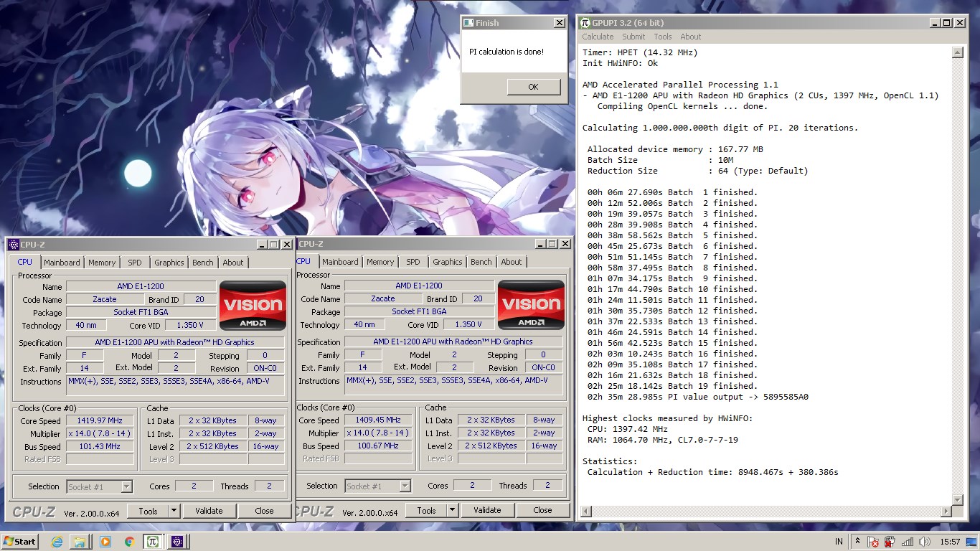Viewport: 980px width, 551px height.
Task: Click the CPU-Z title icon in the left window
Action: 14,245
